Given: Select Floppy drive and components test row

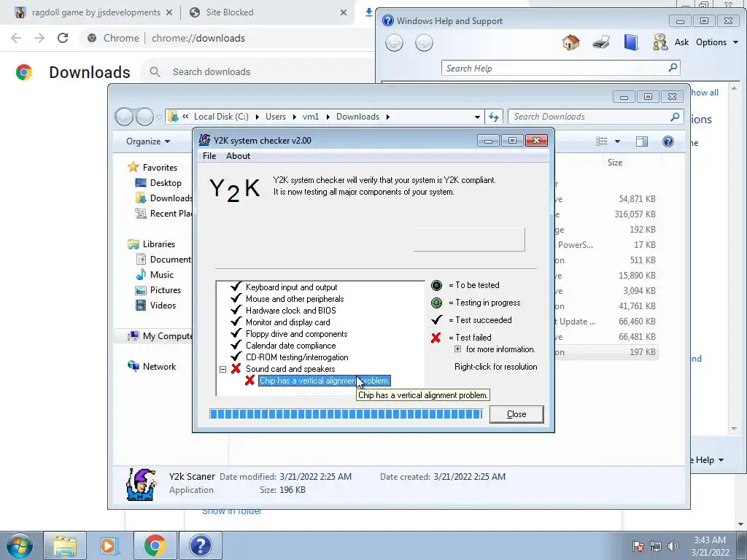Looking at the screenshot, I should [x=296, y=334].
